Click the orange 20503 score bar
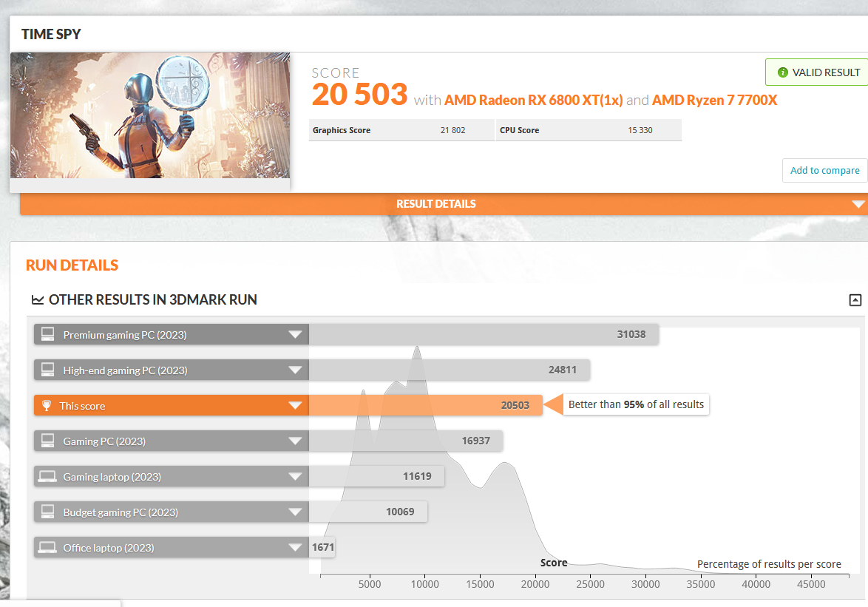This screenshot has width=868, height=607. click(x=426, y=405)
